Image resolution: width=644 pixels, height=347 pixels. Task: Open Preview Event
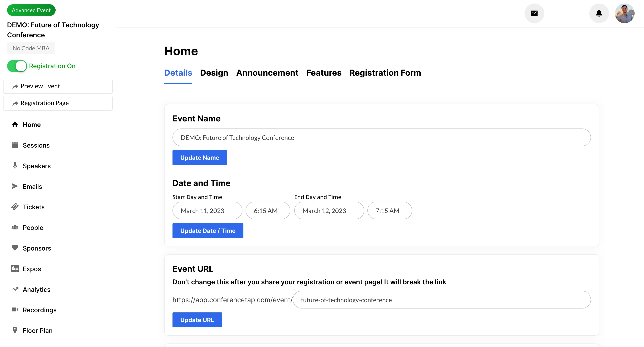(58, 86)
